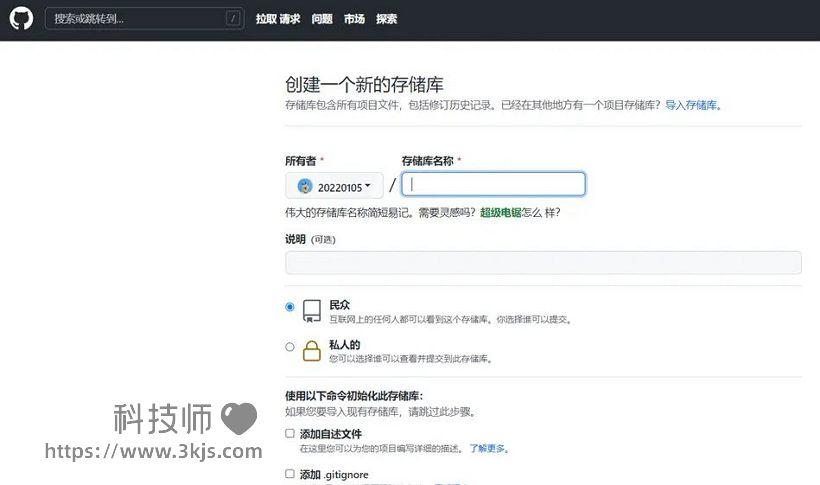Click the public repository book icon
820x485 pixels.
tap(312, 311)
